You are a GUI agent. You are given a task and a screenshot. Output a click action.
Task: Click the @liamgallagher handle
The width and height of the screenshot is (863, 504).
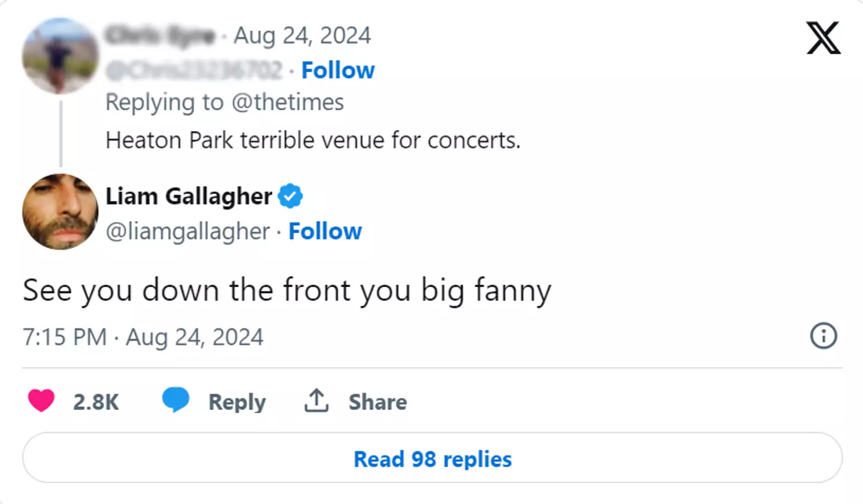pyautogui.click(x=188, y=231)
